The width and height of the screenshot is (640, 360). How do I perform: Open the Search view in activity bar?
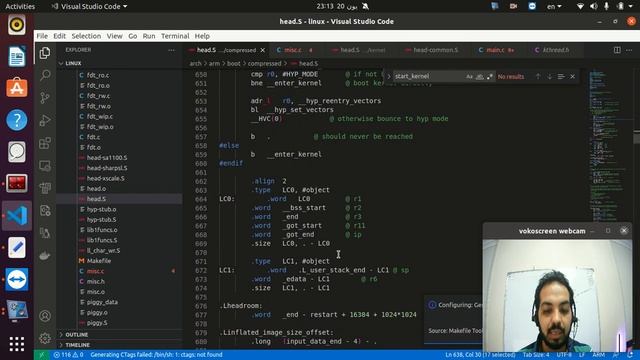pos(45,75)
